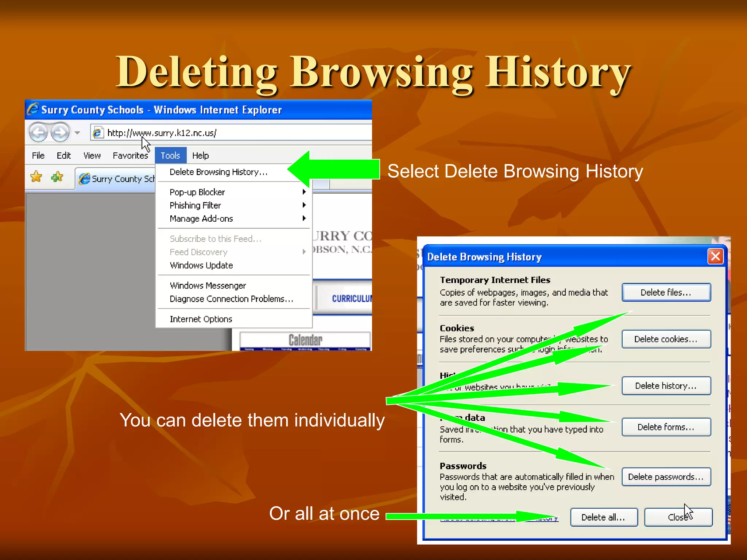Image resolution: width=747 pixels, height=560 pixels.
Task: Click the Tools menu
Action: pos(170,156)
